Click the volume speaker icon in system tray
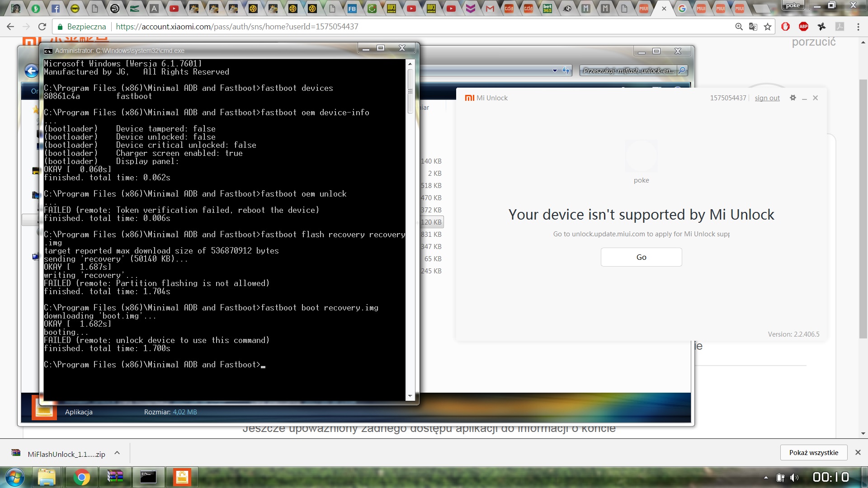 tap(794, 478)
